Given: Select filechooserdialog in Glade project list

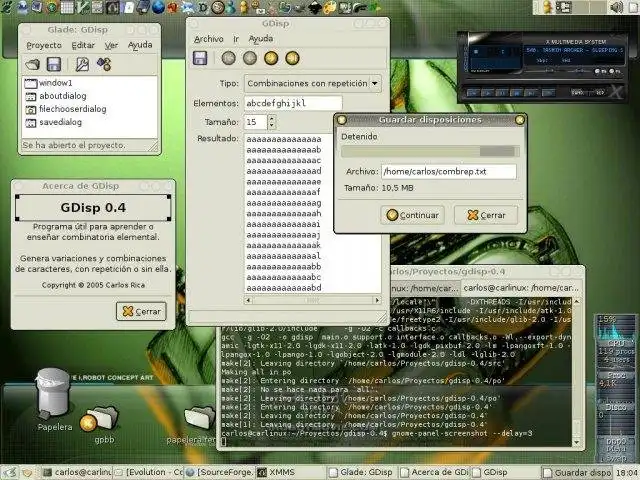Looking at the screenshot, I should coord(90,109).
